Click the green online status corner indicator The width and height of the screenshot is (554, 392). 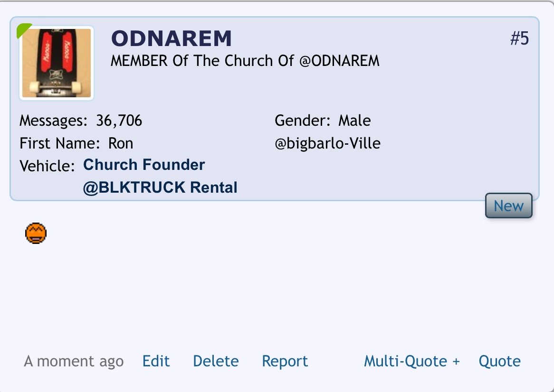click(x=23, y=29)
